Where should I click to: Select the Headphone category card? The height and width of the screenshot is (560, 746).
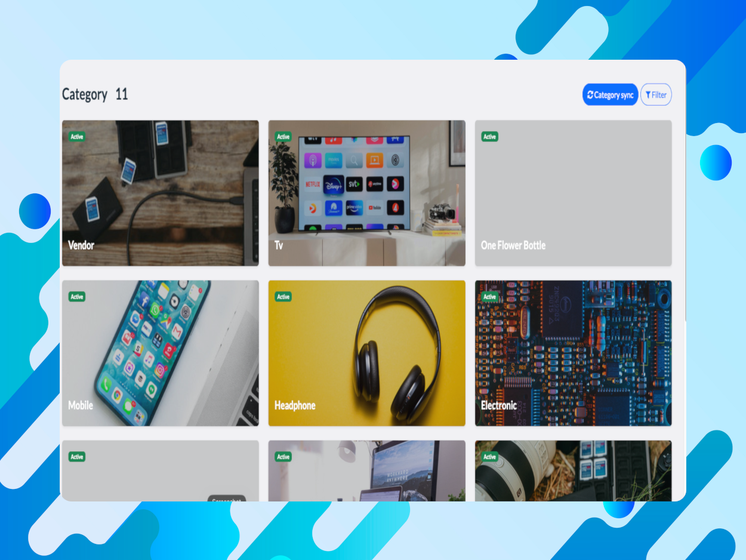click(367, 353)
